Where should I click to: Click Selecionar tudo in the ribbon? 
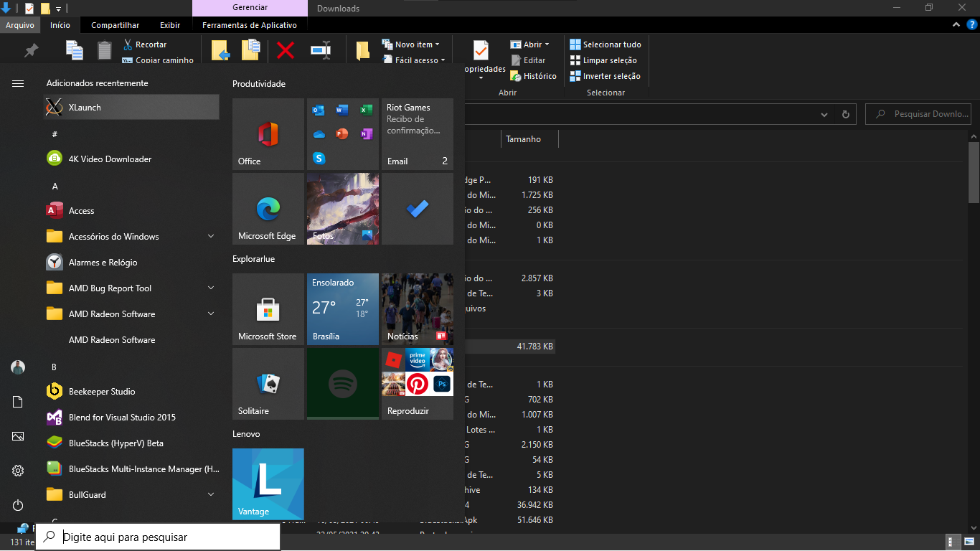click(606, 44)
